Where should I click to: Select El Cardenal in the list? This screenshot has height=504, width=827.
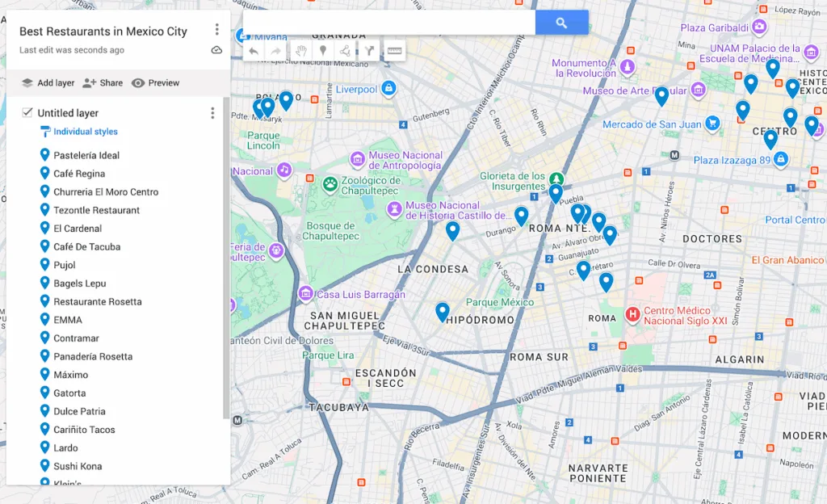(x=78, y=229)
